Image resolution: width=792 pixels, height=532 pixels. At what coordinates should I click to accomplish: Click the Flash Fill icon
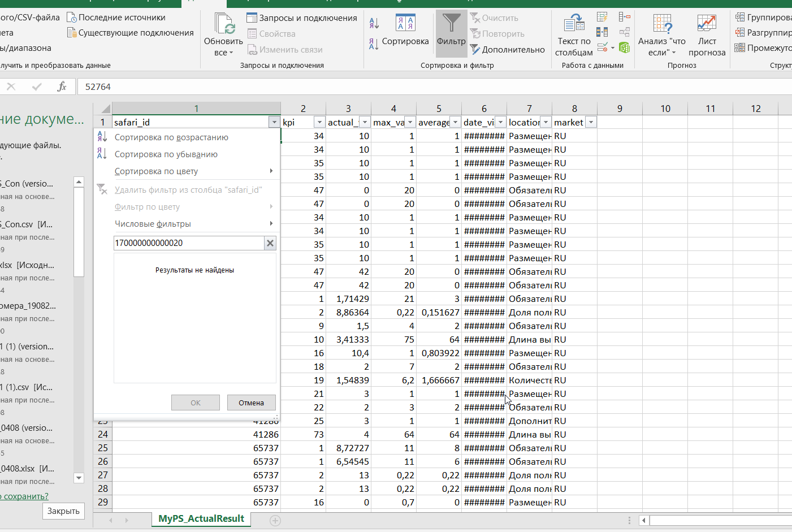[603, 17]
